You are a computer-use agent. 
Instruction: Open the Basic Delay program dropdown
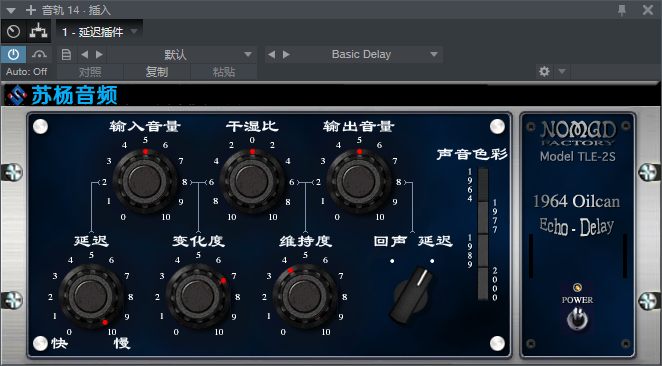(367, 54)
